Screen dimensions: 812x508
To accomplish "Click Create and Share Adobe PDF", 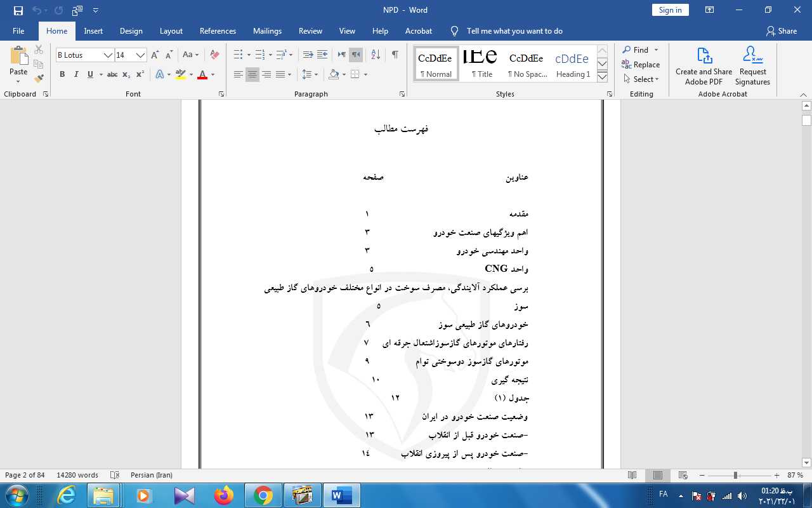I will 704,66.
